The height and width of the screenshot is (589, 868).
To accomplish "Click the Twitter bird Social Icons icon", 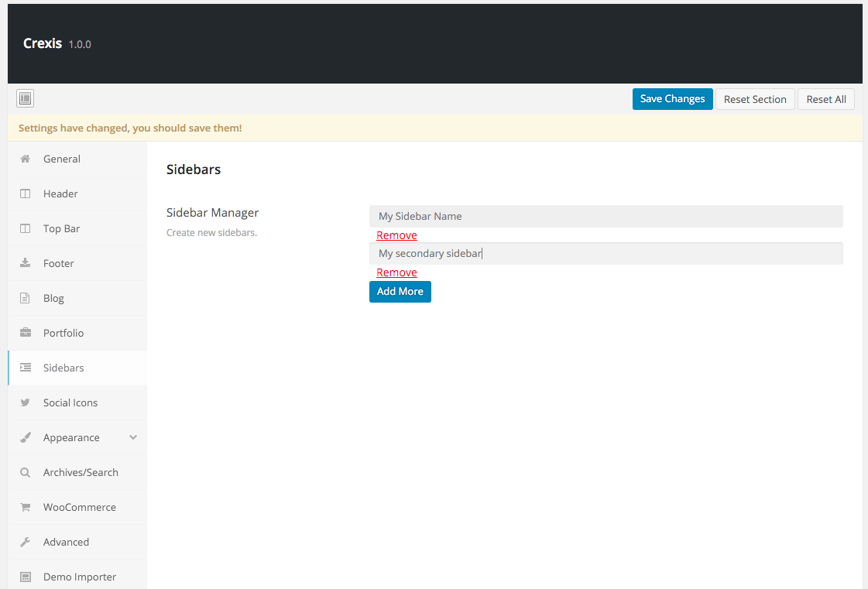I will pyautogui.click(x=26, y=402).
